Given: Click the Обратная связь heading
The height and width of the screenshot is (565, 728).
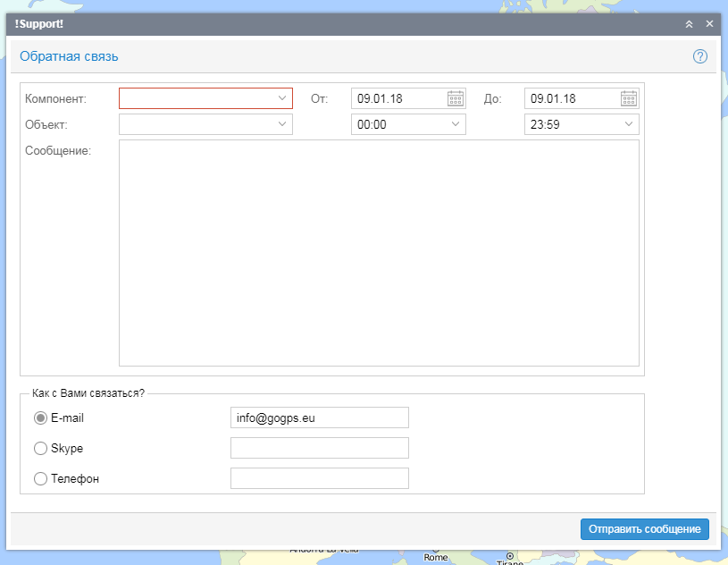Looking at the screenshot, I should coord(70,56).
